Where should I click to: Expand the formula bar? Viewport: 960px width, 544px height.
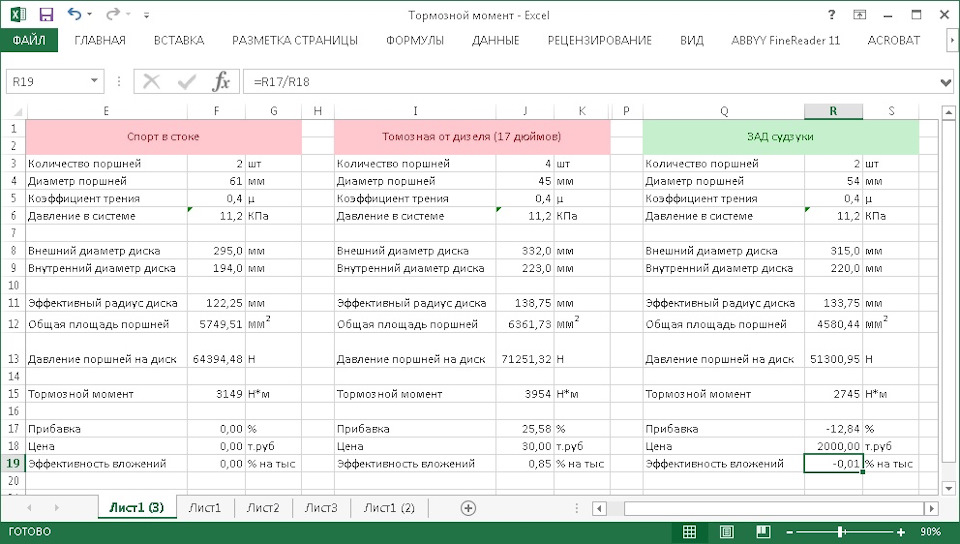click(946, 82)
